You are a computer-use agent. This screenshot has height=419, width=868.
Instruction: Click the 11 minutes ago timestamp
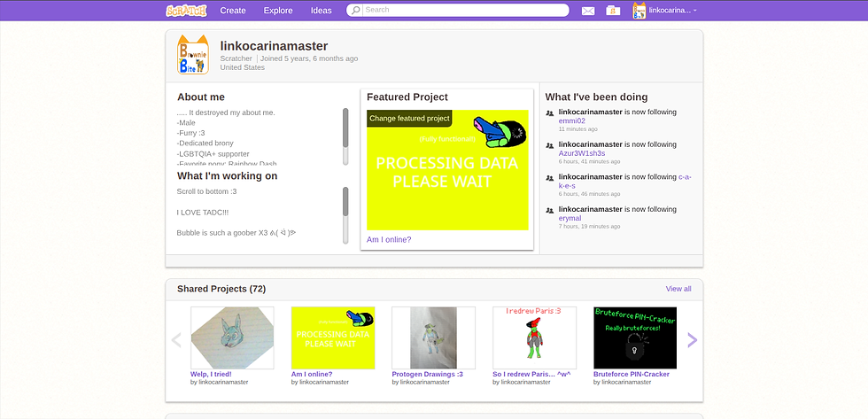[577, 129]
